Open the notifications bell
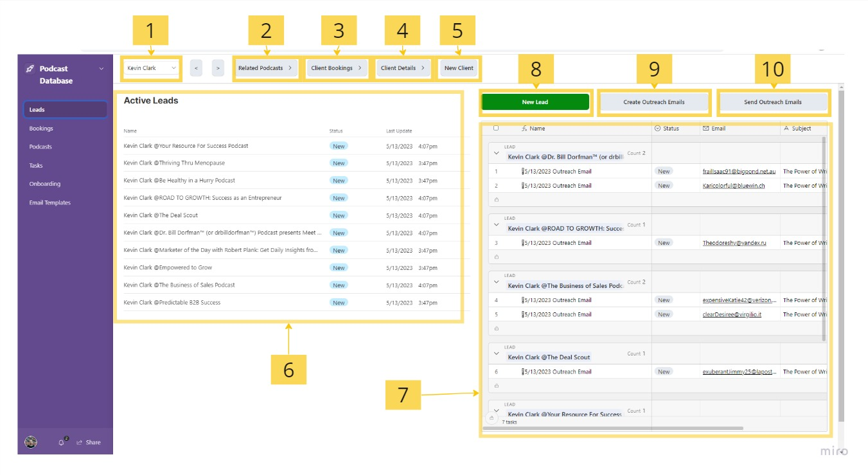Screen dimensions: 868x475 click(x=62, y=442)
